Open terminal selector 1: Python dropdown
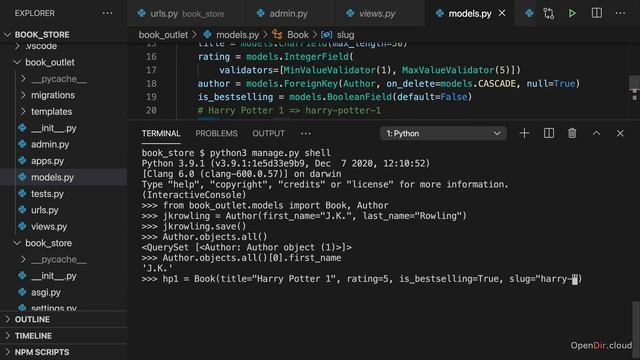Viewport: 640px width, 360px height. click(x=443, y=133)
